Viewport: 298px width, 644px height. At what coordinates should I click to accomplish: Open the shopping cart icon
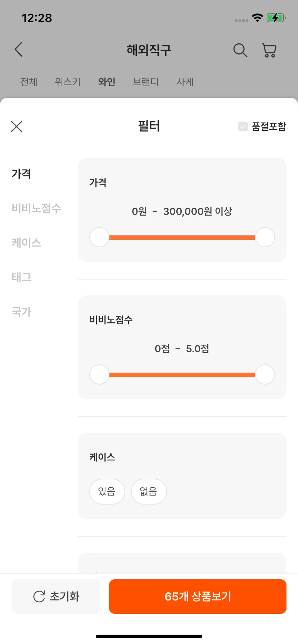point(269,50)
